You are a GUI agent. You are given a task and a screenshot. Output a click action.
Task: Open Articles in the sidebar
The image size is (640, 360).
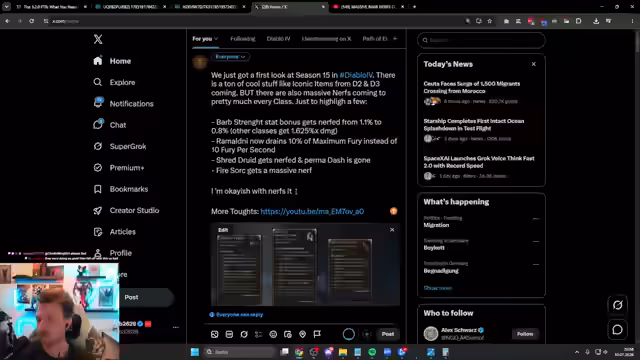pos(114,231)
